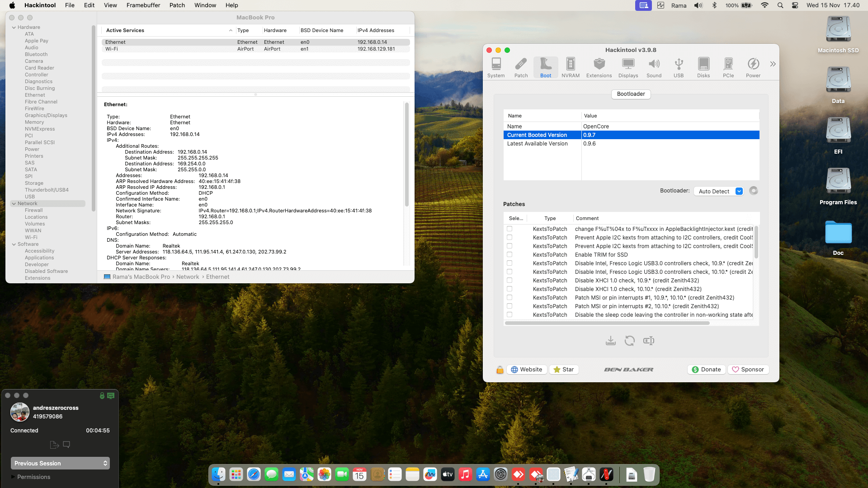Collapse the Network group in the sidebar
The height and width of the screenshot is (488, 868).
[14, 204]
